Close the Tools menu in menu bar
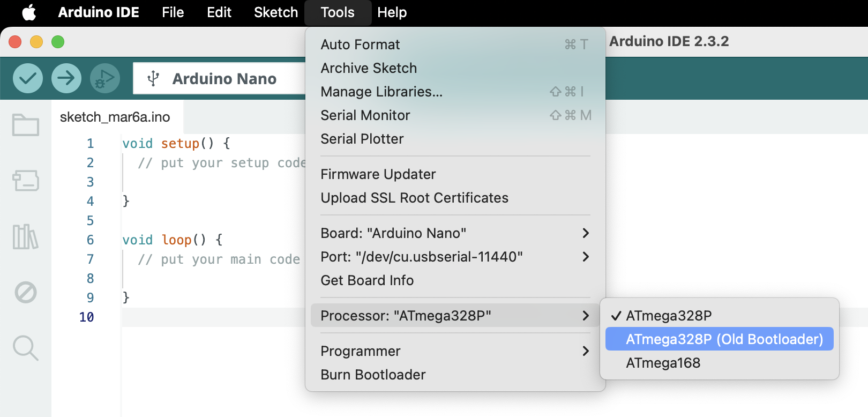This screenshot has width=868, height=417. (x=338, y=12)
